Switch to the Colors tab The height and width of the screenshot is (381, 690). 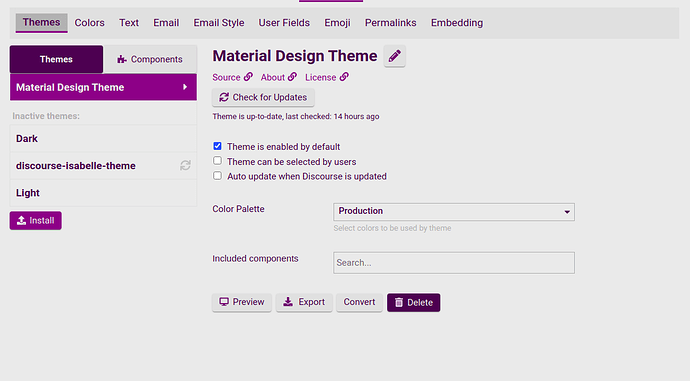tap(89, 22)
